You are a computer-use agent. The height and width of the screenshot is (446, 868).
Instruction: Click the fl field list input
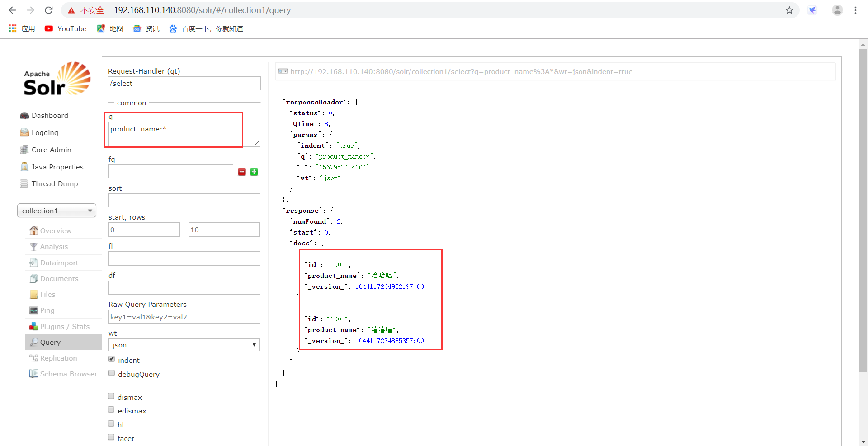pos(184,258)
